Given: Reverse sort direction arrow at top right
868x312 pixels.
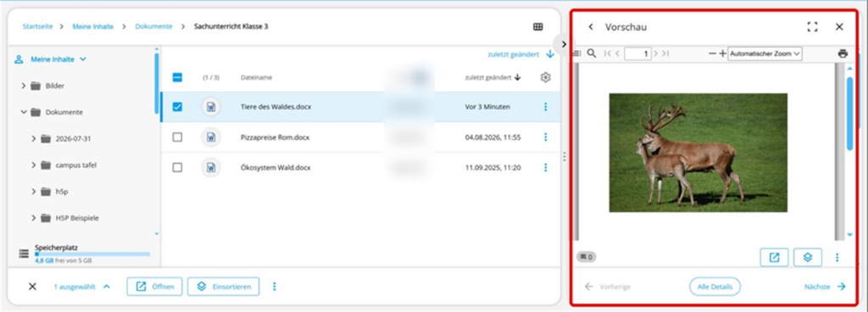Looking at the screenshot, I should (549, 54).
